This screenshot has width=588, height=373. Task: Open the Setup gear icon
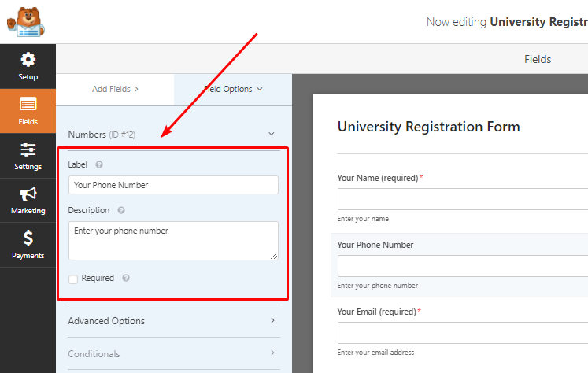coord(28,61)
